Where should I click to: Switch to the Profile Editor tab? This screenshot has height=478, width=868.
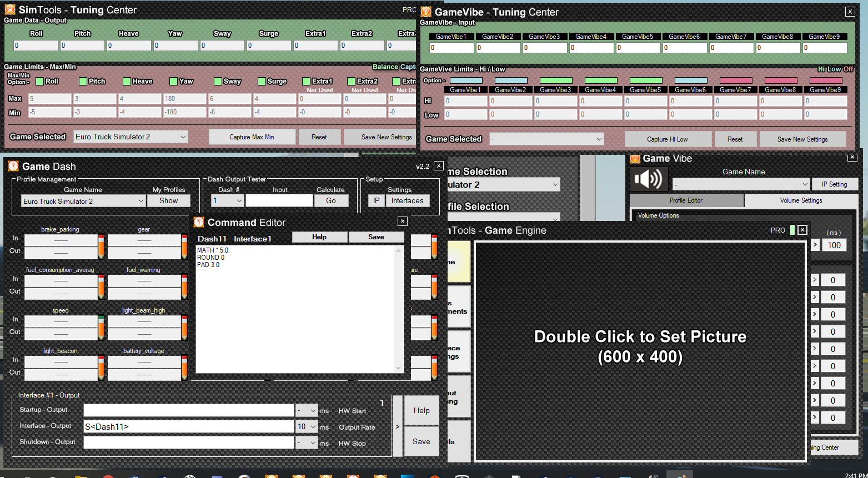686,200
